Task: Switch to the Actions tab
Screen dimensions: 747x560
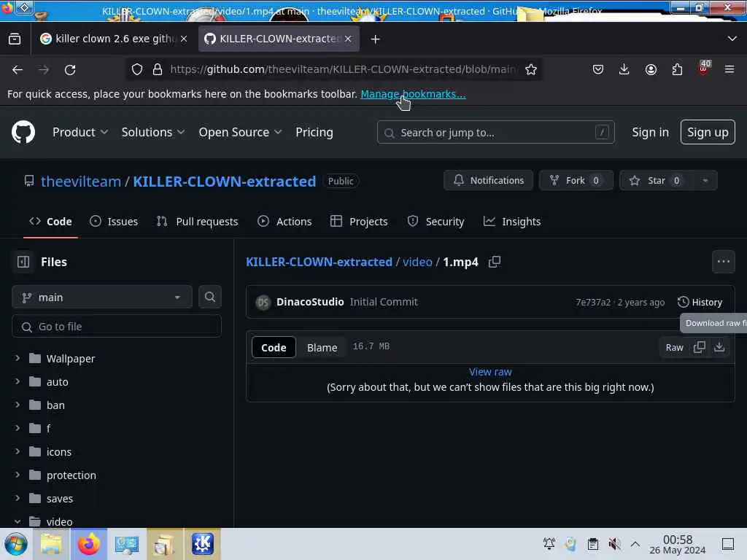Action: point(285,222)
